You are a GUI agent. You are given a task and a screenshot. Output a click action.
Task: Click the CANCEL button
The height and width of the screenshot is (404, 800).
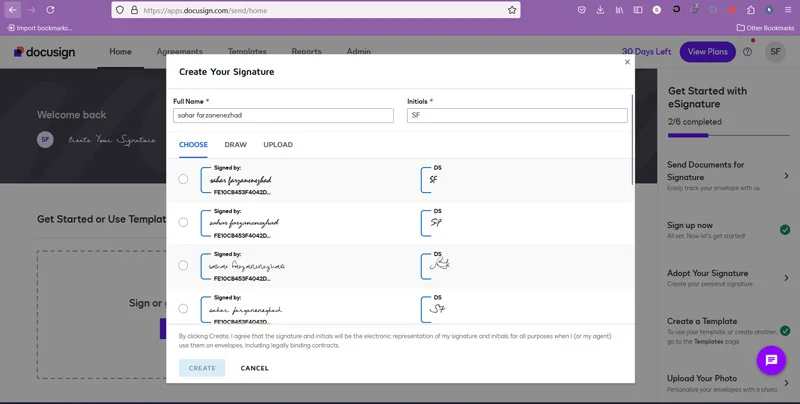coord(255,368)
